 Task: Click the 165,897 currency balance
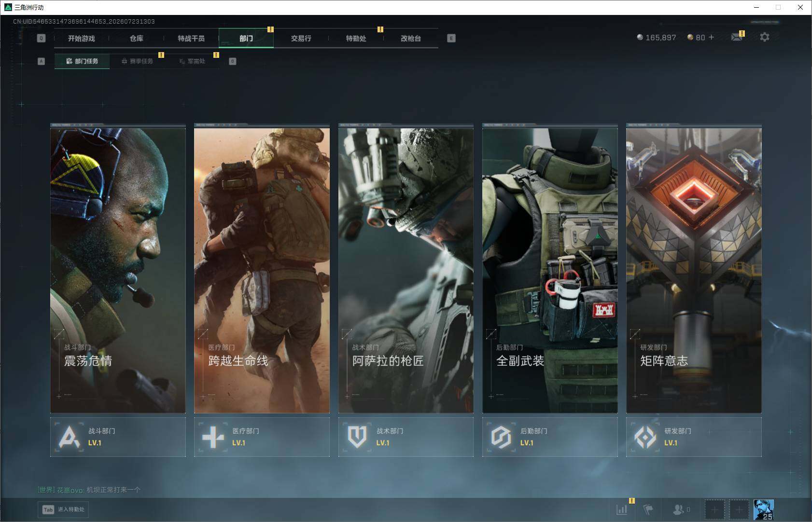tap(657, 37)
